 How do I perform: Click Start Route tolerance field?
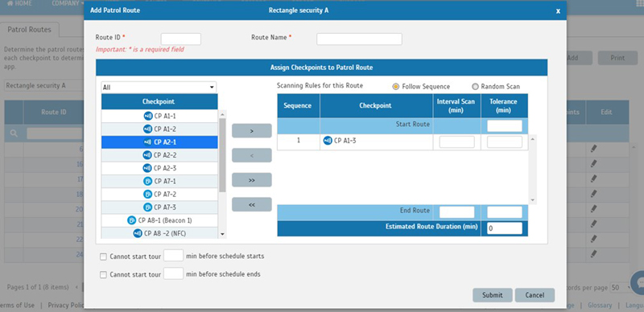click(x=505, y=125)
